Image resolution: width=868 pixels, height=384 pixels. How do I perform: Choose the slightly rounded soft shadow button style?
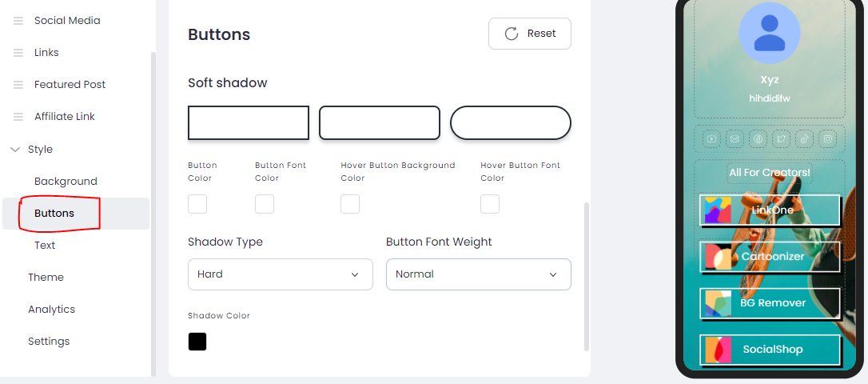click(380, 123)
